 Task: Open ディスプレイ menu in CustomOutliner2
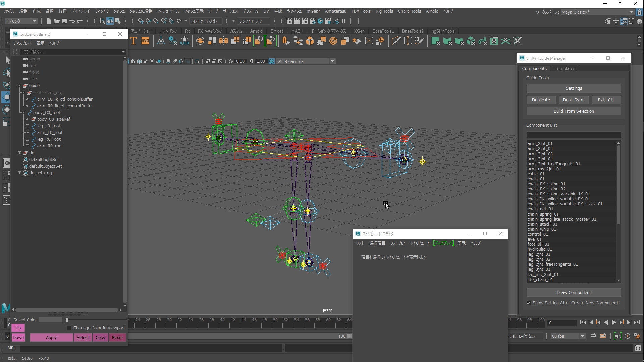[x=22, y=43]
